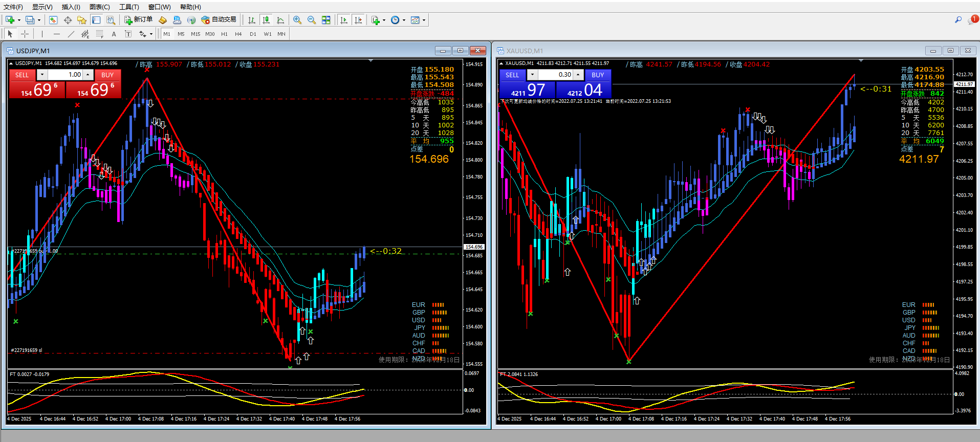Open the 图表(C) menu
This screenshot has width=980, height=442.
coord(100,7)
